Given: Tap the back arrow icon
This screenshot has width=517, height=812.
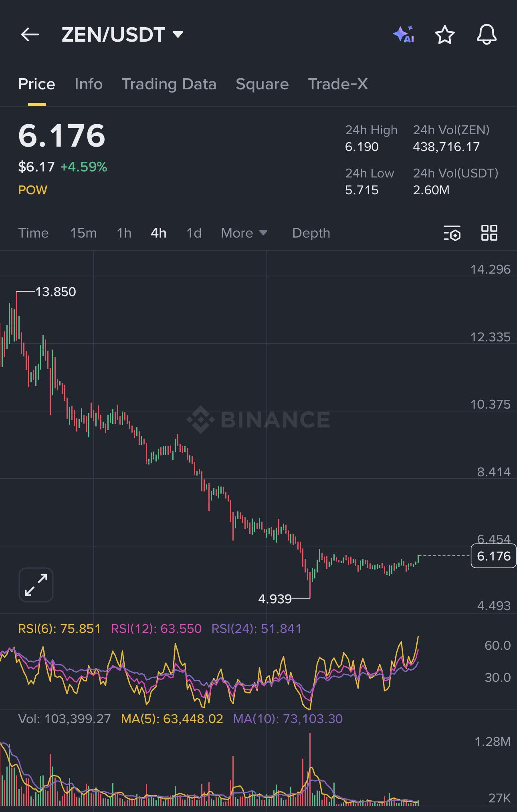Looking at the screenshot, I should [x=30, y=35].
